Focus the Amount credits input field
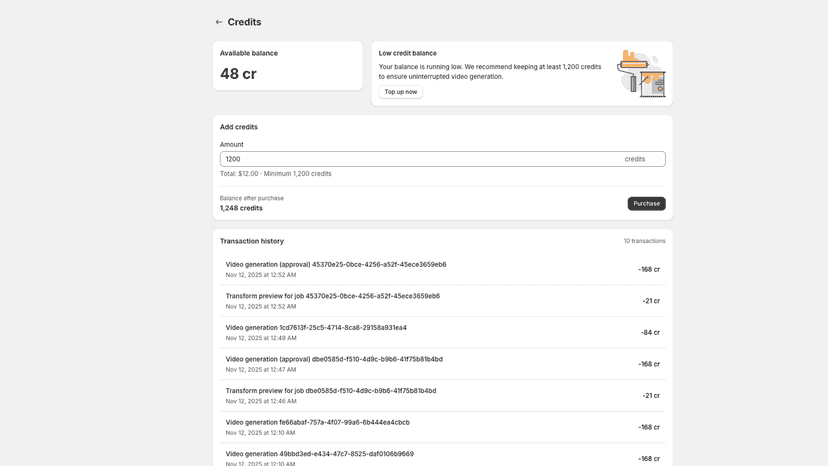 click(x=443, y=159)
